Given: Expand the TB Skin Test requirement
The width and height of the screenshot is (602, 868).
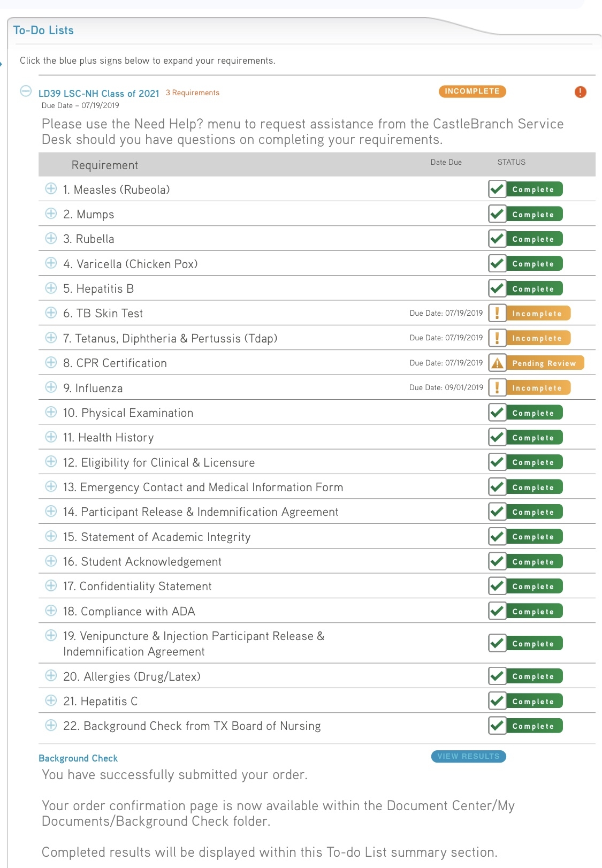Looking at the screenshot, I should tap(51, 313).
